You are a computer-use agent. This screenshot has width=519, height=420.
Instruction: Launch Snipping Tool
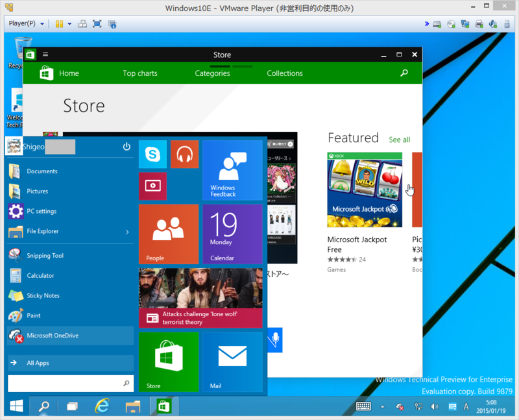coord(70,255)
